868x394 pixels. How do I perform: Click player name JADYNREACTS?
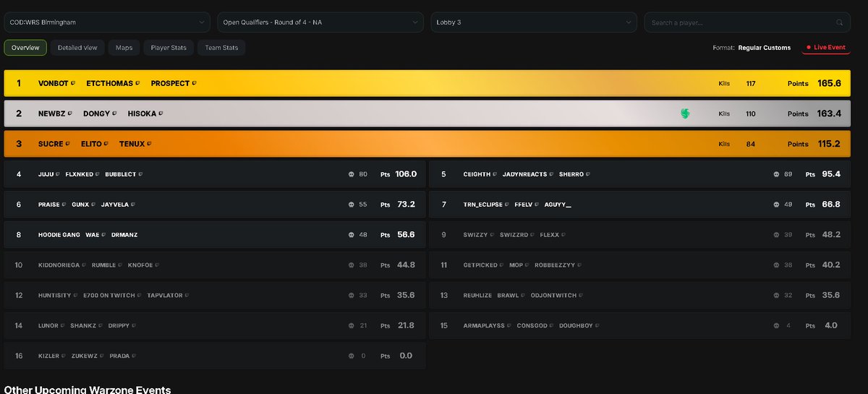tap(525, 174)
